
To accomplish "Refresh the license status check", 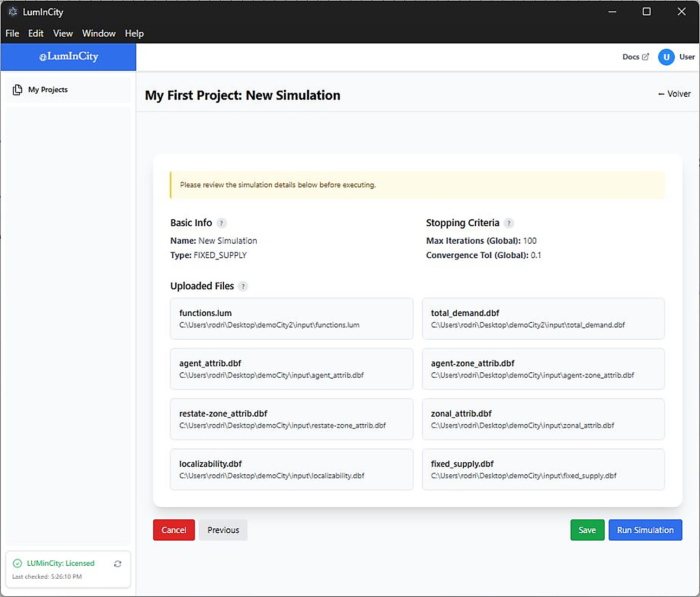I will point(118,564).
